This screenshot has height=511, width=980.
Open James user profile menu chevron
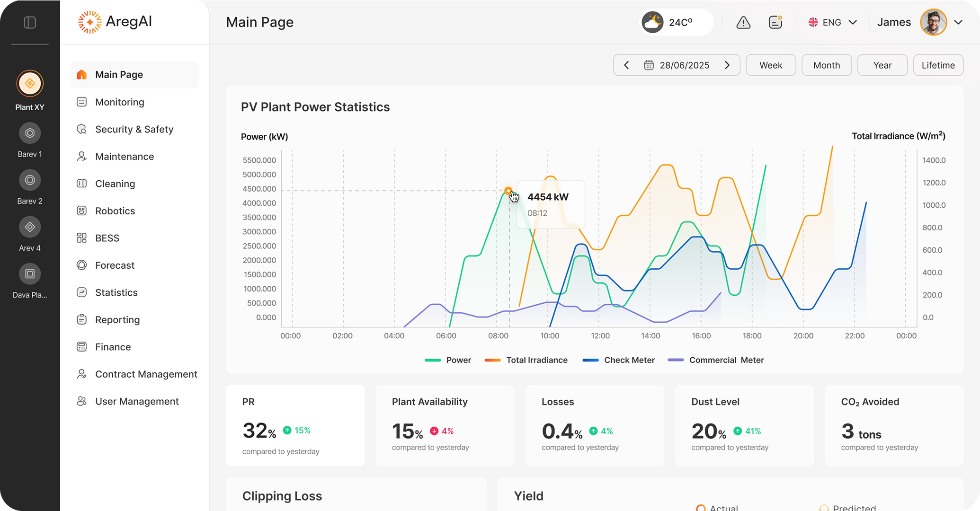[x=958, y=22]
